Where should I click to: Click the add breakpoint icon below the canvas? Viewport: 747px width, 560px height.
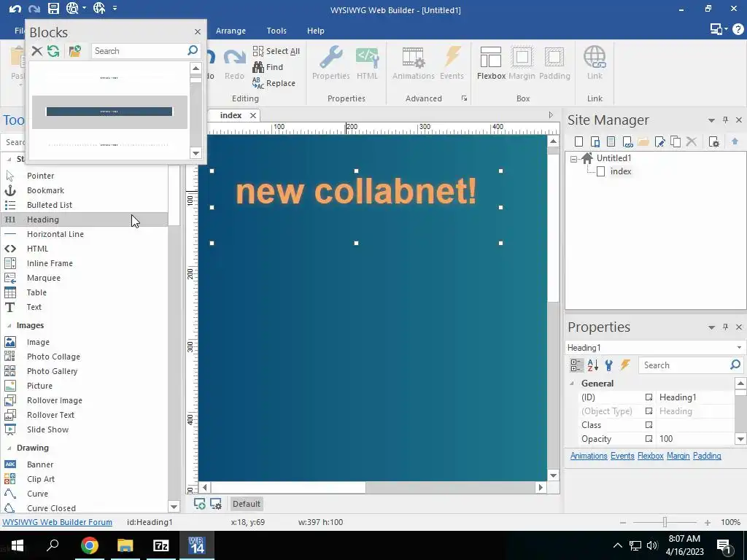tap(200, 504)
